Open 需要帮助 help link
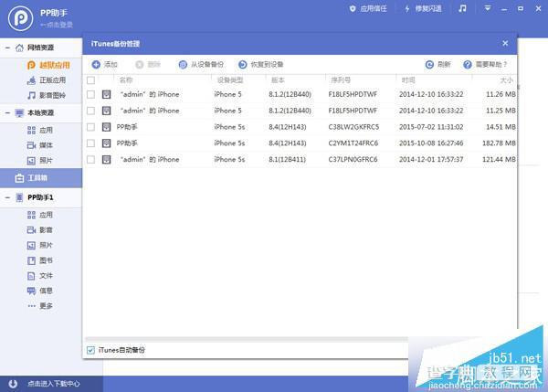This screenshot has height=392, width=548. tap(485, 64)
